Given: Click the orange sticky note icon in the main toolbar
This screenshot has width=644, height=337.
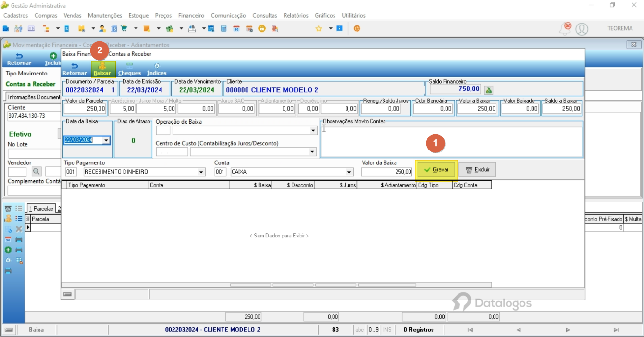Looking at the screenshot, I should 147,29.
